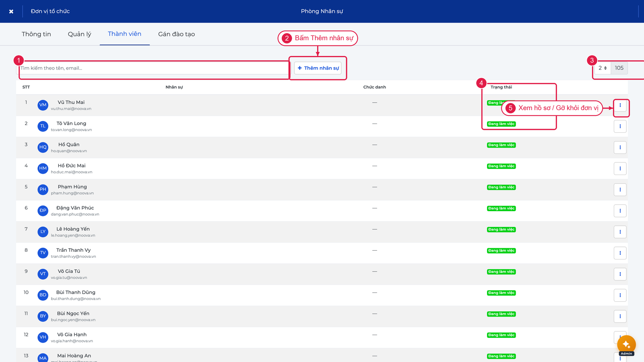
Task: Switch to the Thông tin tab
Action: coord(36,34)
